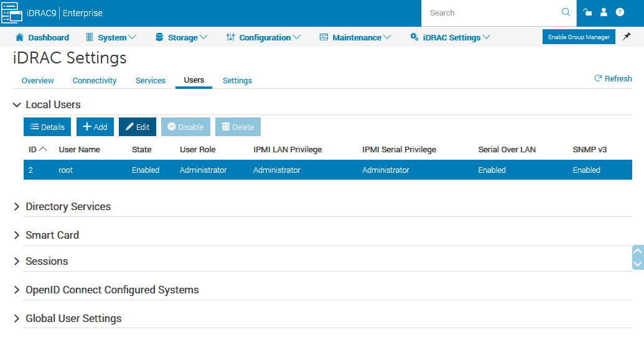
Task: Click Enable Group Manager button
Action: [579, 37]
